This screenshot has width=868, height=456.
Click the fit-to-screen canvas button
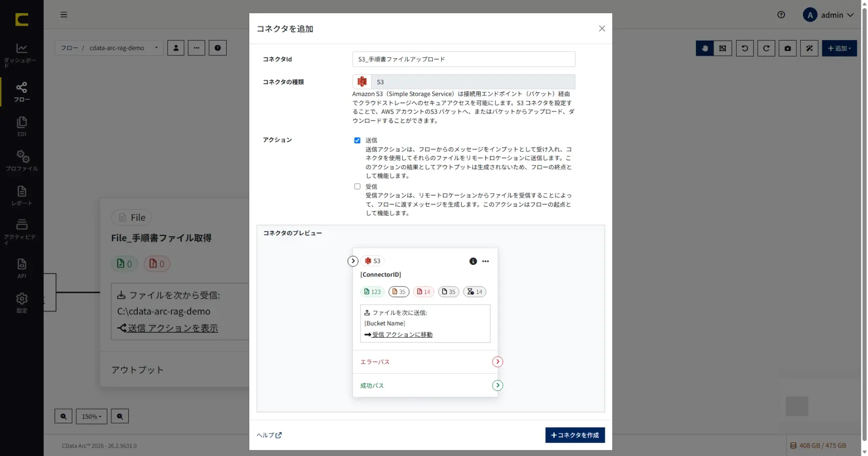pos(723,48)
